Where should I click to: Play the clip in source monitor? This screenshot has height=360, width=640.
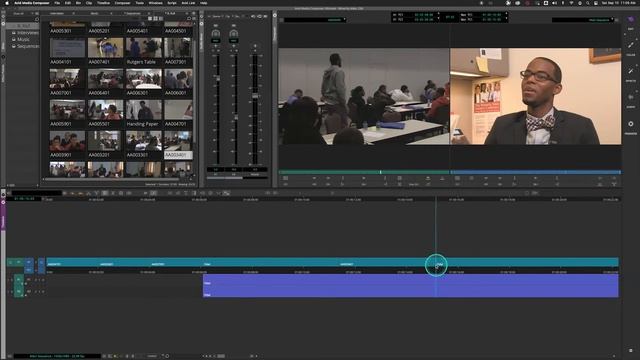[363, 178]
